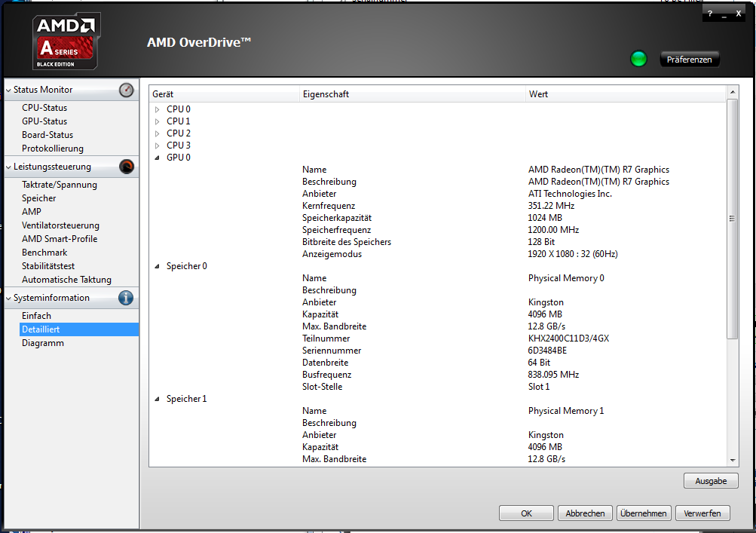Expand the CPU 0 tree node
The image size is (756, 533).
pos(158,109)
